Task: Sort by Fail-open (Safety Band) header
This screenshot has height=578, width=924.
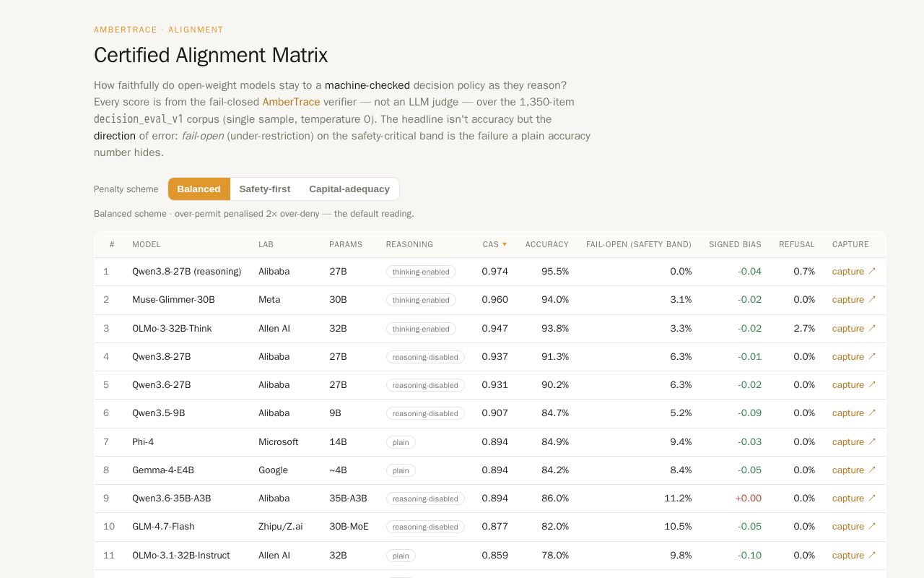Action: [639, 244]
